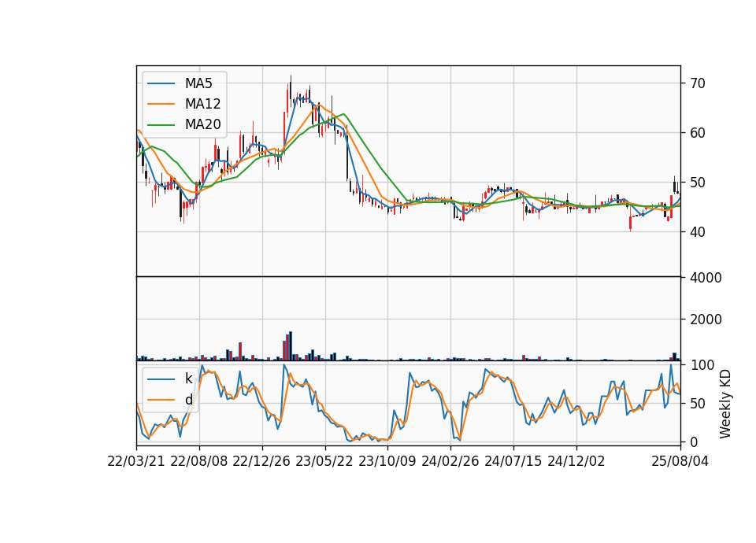
Task: Click the price axis value 60
Action: 697,133
